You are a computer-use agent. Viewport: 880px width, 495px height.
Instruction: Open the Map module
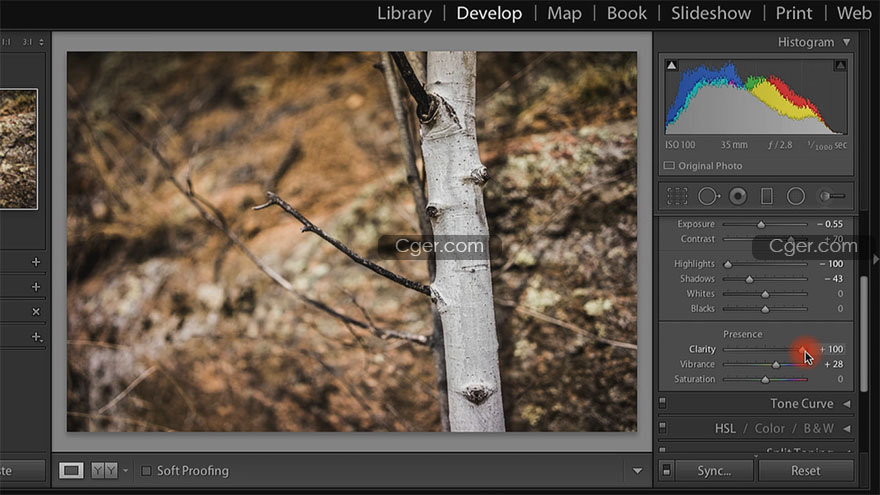[564, 13]
